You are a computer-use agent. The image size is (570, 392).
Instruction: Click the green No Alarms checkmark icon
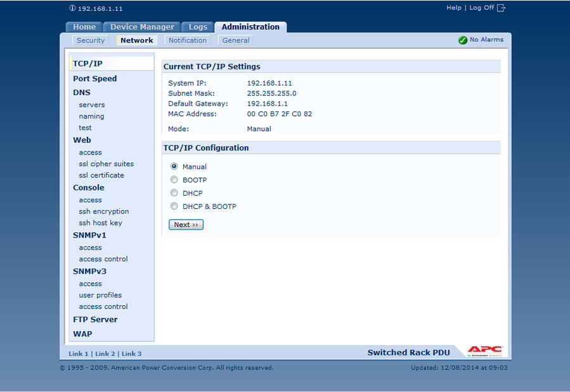(463, 40)
